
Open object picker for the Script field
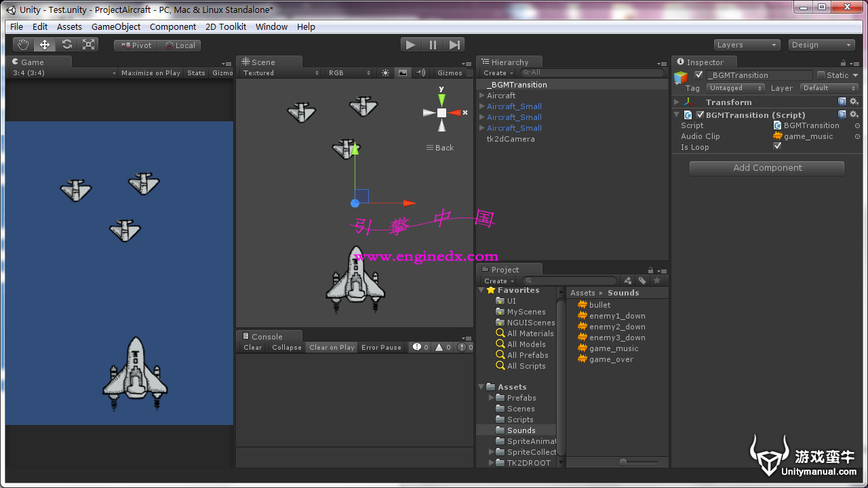tap(857, 125)
